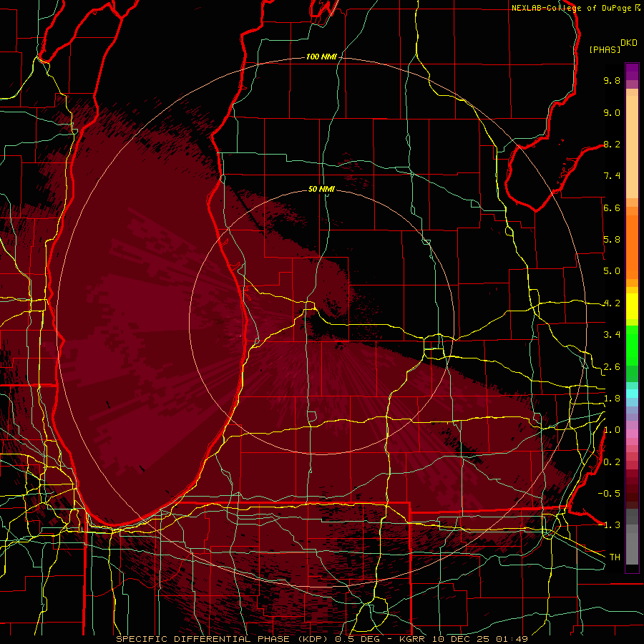Click the TH threshold label on the scale
Image resolution: width=644 pixels, height=644 pixels.
tap(615, 557)
